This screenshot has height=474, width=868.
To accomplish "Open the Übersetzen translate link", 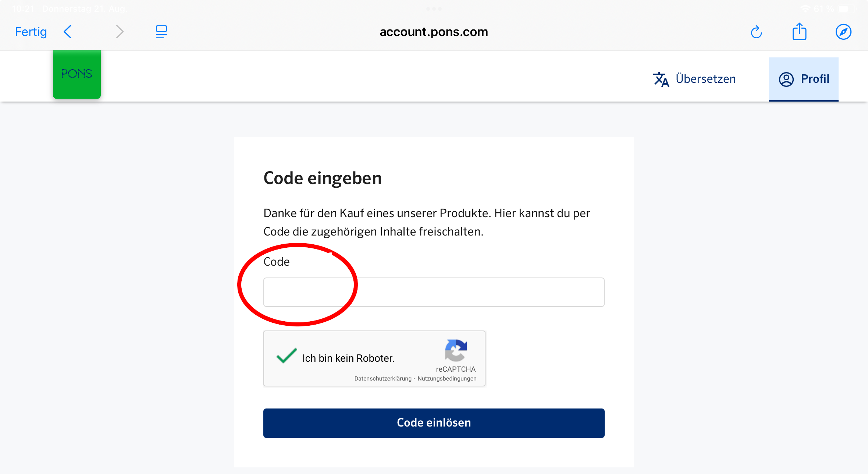I will click(x=694, y=79).
